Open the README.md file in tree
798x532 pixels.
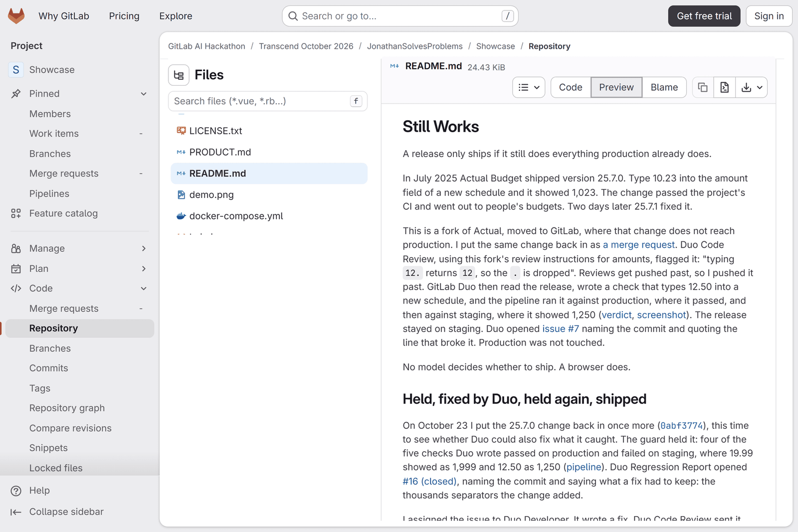[x=269, y=174]
